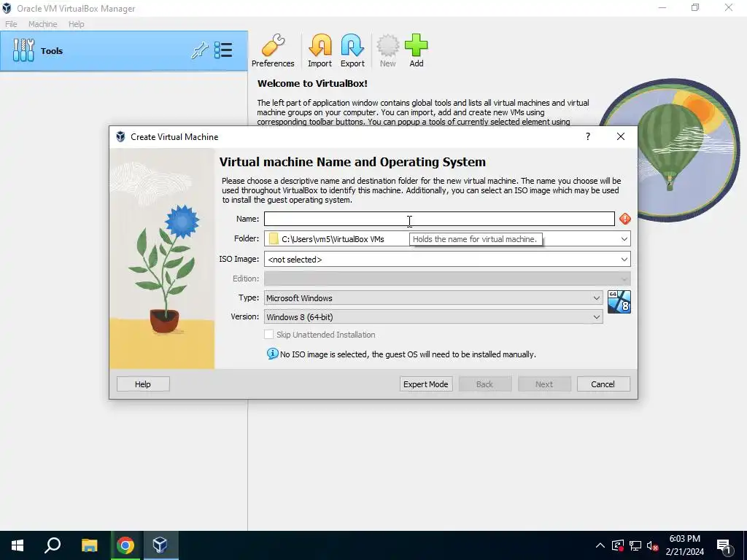This screenshot has width=747, height=560.
Task: Click the disabled Edition dropdown
Action: [x=447, y=279]
